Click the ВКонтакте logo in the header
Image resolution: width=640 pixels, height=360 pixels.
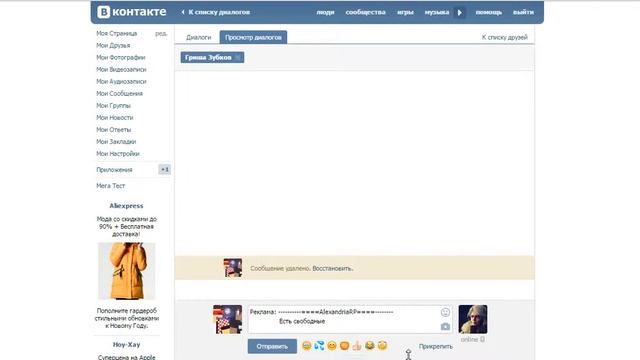click(x=131, y=12)
